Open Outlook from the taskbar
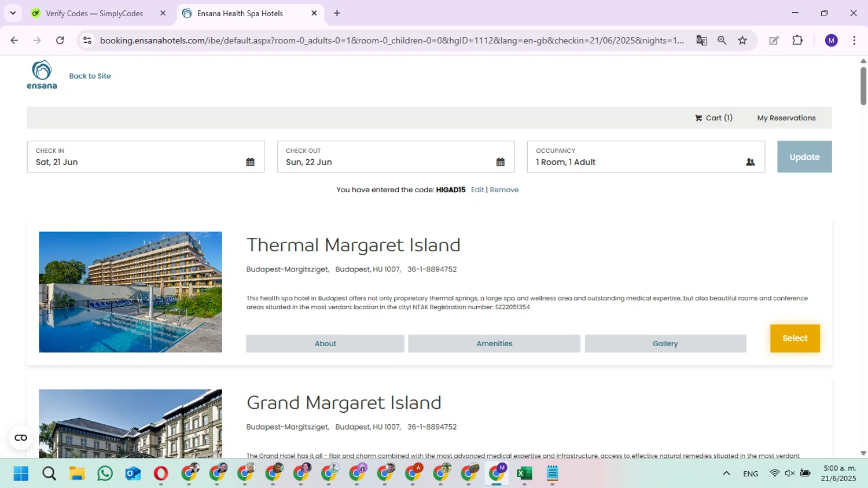 click(133, 474)
